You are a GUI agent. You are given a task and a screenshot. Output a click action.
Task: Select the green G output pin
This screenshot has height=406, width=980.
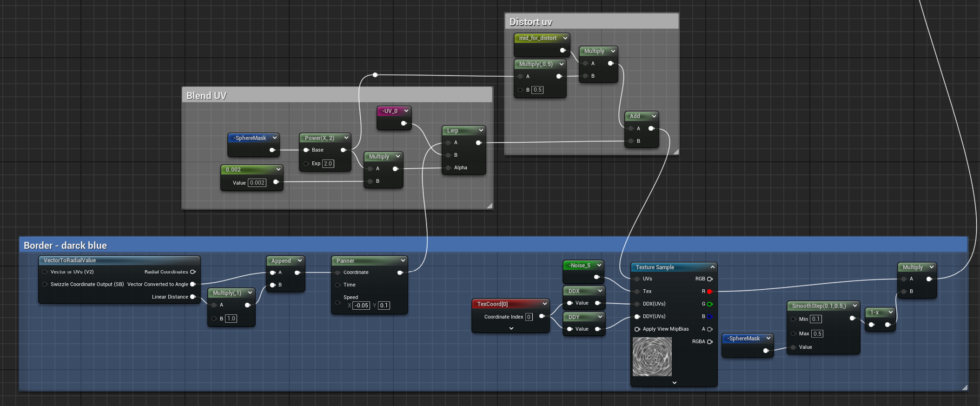point(709,304)
